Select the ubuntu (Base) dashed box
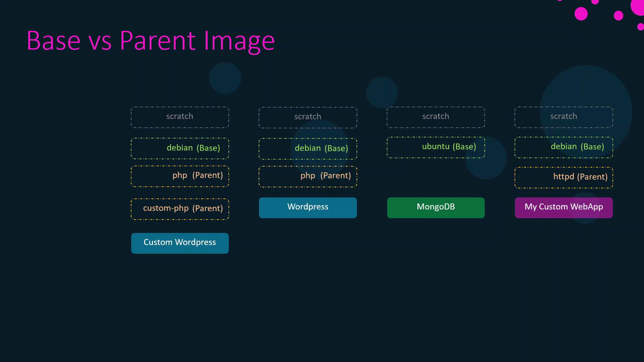Image resolution: width=644 pixels, height=362 pixels. pos(435,147)
